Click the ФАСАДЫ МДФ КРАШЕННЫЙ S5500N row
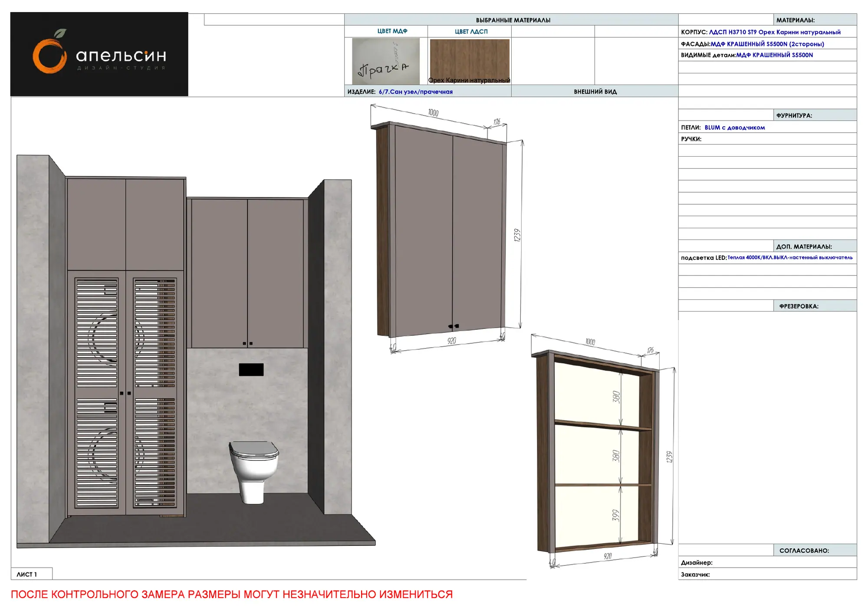868x614 pixels. click(767, 43)
